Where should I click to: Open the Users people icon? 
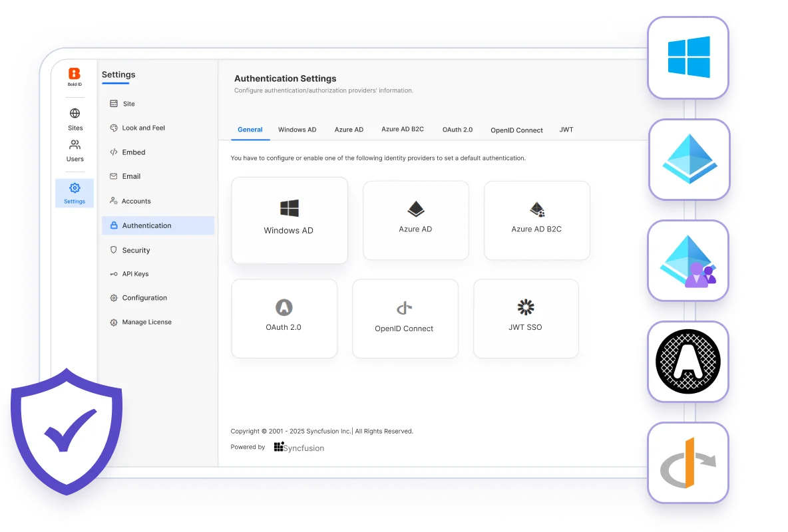click(75, 145)
